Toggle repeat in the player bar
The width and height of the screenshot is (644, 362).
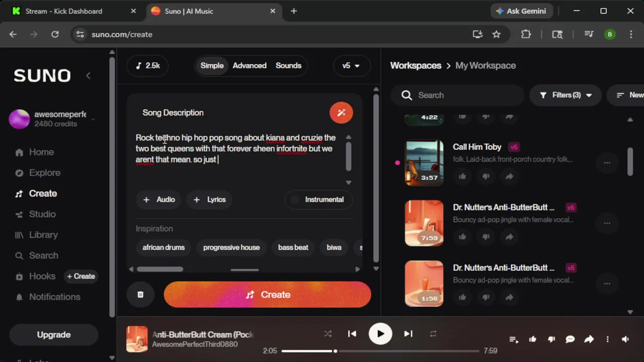[433, 334]
